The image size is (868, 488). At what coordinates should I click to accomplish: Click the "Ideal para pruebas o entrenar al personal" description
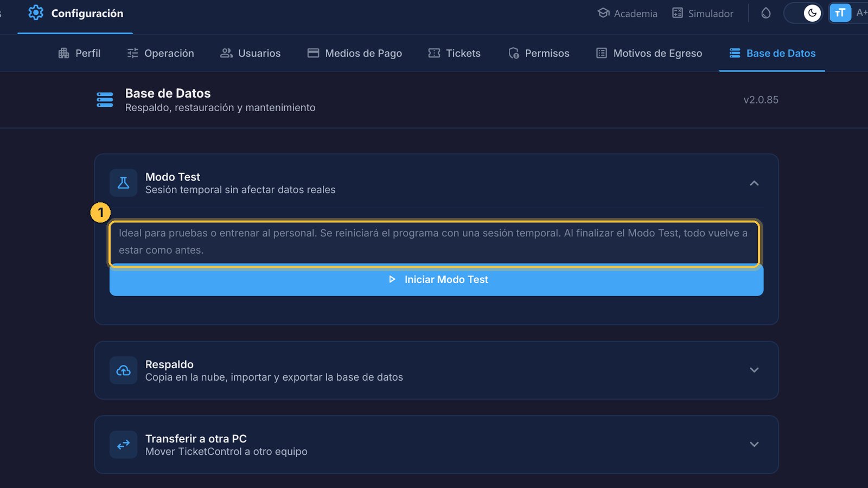218,233
